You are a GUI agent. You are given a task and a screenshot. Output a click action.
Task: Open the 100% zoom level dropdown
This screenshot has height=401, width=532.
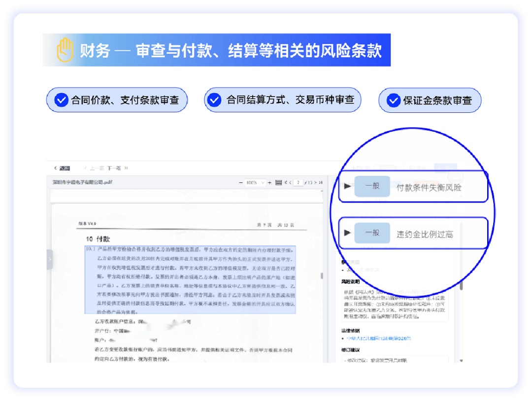tap(255, 183)
